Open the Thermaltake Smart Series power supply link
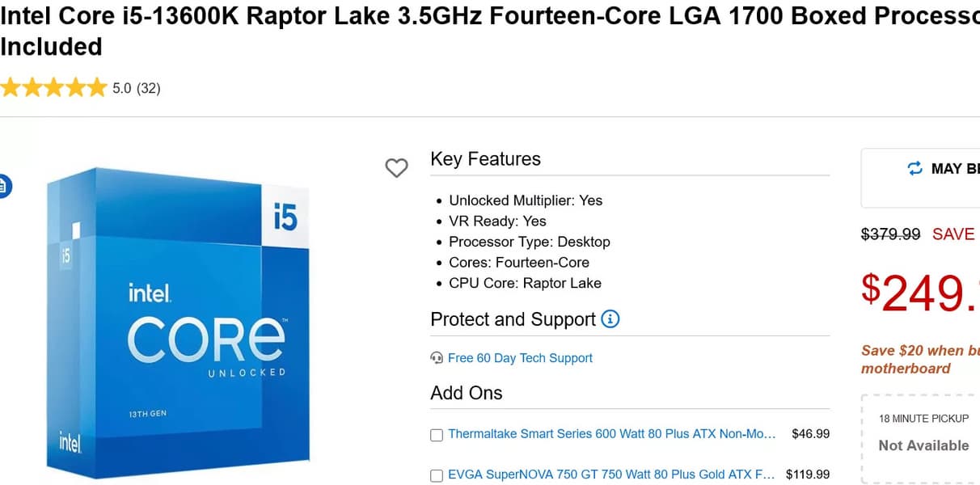Image resolution: width=980 pixels, height=485 pixels. pyautogui.click(x=611, y=434)
